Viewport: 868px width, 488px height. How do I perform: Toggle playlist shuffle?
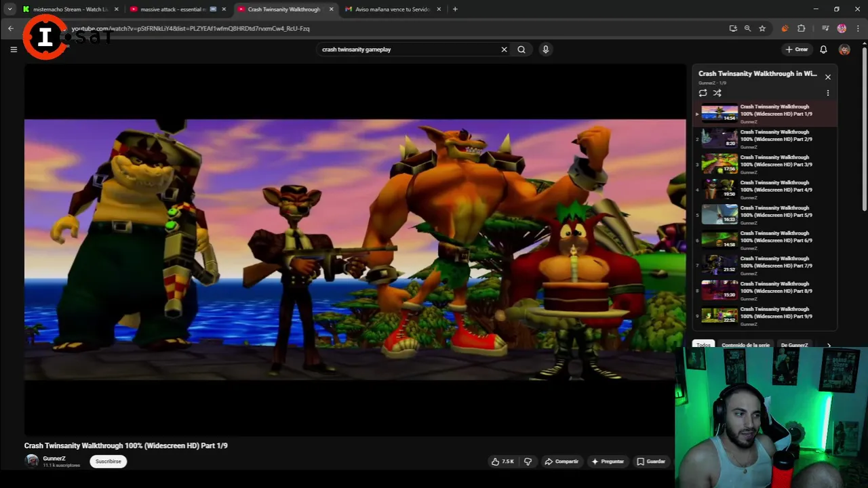pyautogui.click(x=717, y=93)
